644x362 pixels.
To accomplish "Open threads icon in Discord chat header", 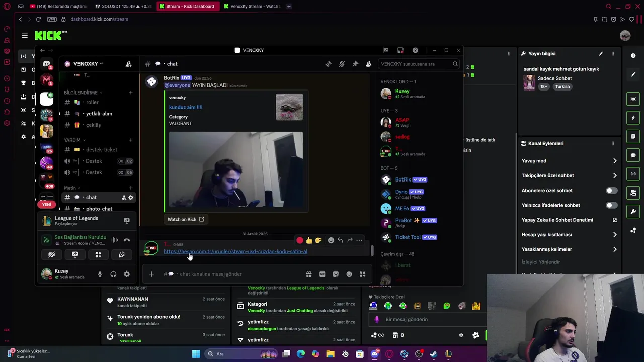I will click(x=328, y=64).
